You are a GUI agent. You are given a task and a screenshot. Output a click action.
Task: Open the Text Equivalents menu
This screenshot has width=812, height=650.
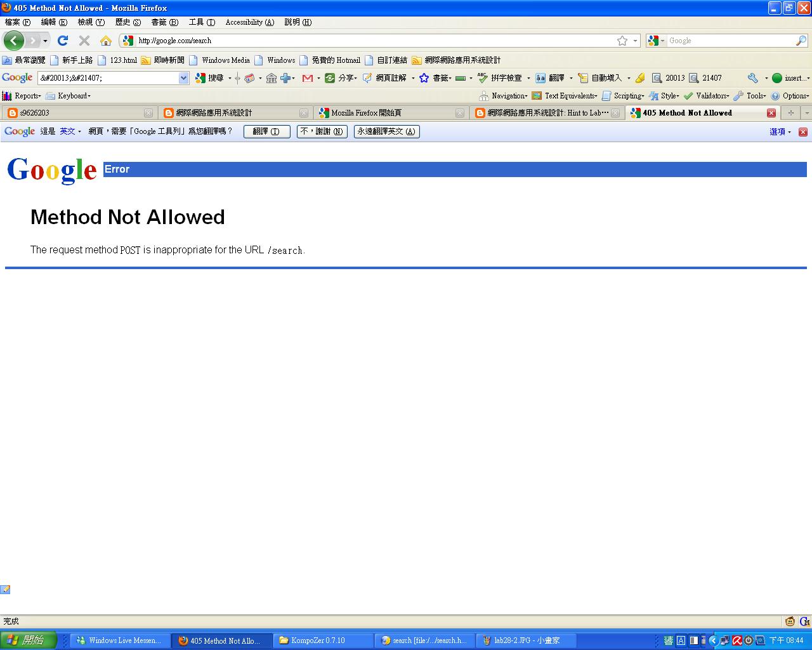click(x=565, y=96)
